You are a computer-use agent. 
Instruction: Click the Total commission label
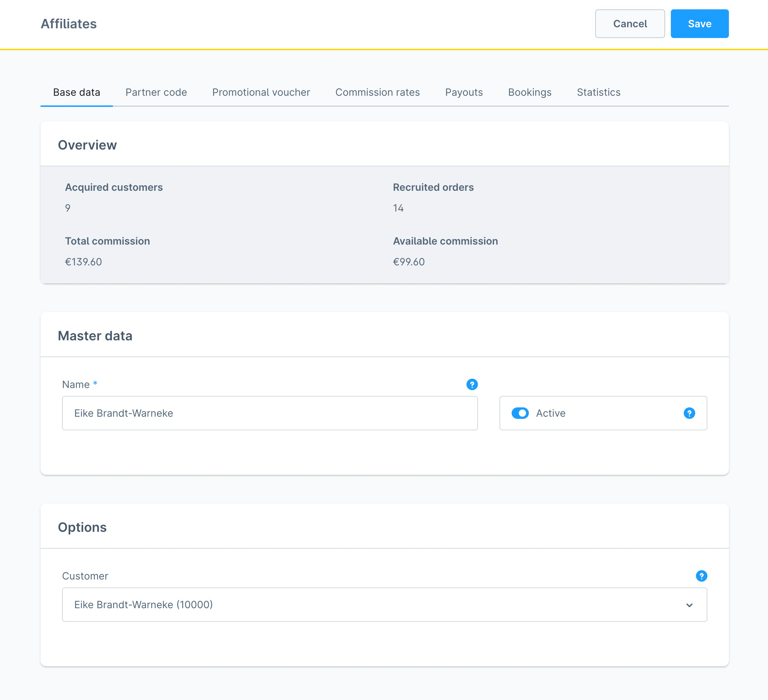(108, 241)
